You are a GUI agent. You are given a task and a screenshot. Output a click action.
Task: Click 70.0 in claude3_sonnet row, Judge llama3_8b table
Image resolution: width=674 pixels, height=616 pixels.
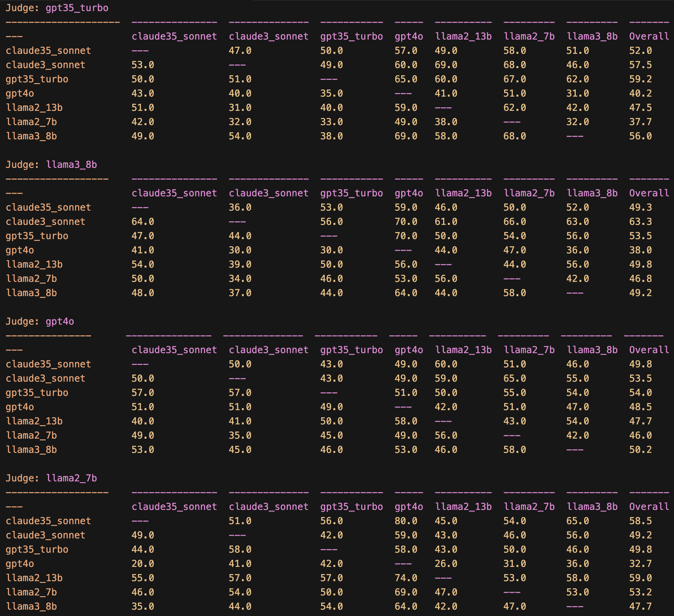[406, 222]
